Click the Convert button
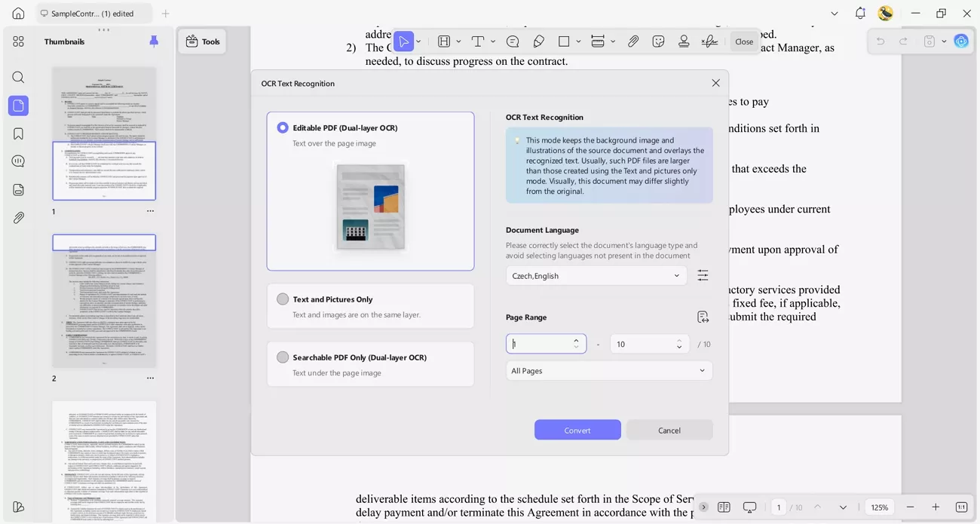The height and width of the screenshot is (524, 980). point(577,430)
